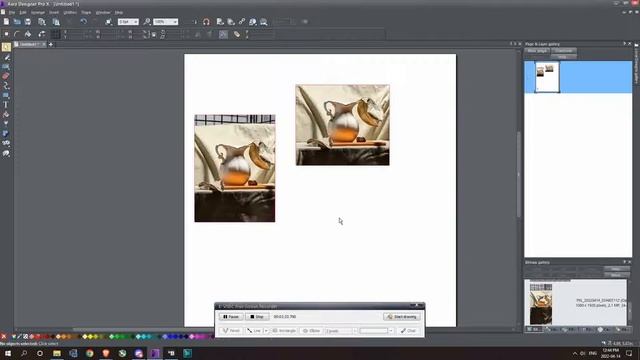Image resolution: width=640 pixels, height=360 pixels.
Task: Select the jug image in the Bitmap gallery
Action: [541, 304]
